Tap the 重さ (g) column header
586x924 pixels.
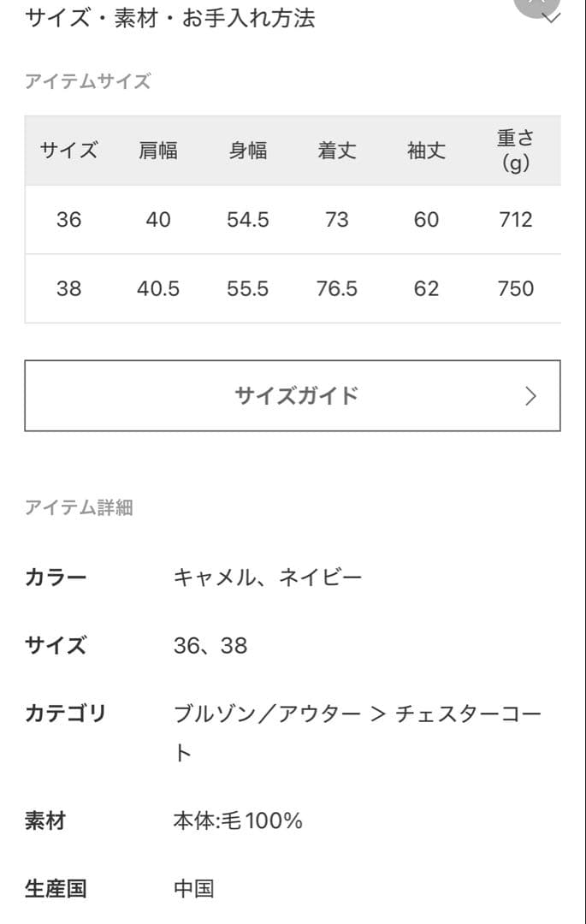point(515,151)
